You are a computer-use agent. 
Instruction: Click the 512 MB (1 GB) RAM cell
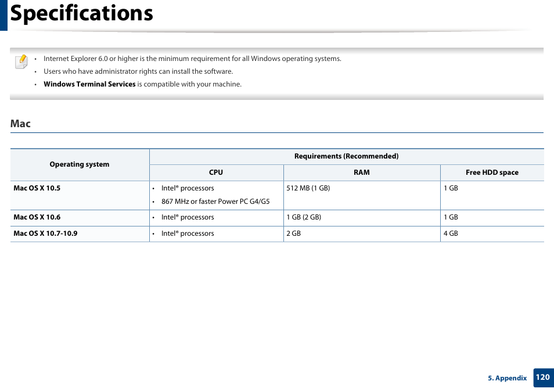(308, 188)
